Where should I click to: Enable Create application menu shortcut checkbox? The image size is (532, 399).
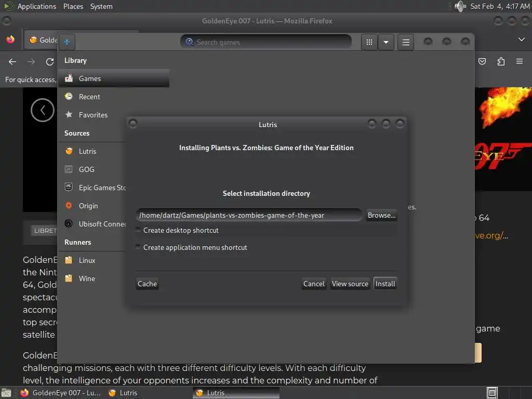point(138,247)
